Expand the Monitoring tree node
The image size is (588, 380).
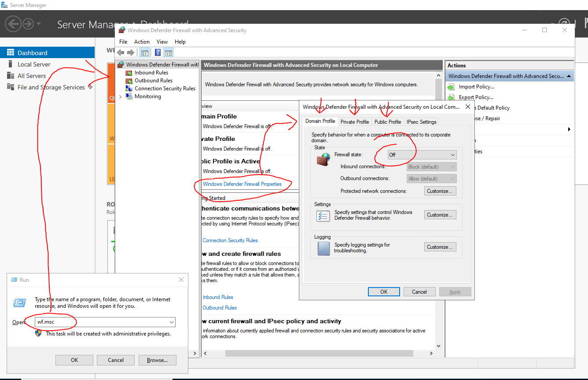click(x=121, y=97)
